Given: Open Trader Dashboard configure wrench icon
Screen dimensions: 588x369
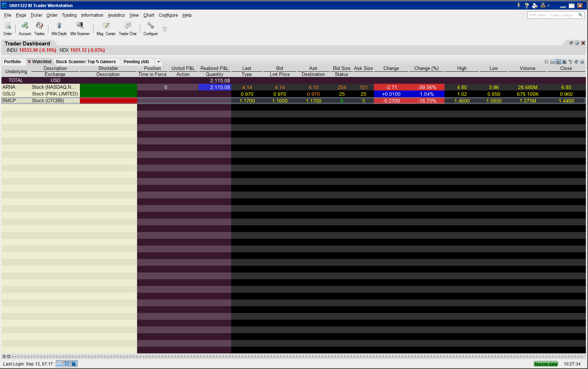Looking at the screenshot, I should (x=571, y=43).
